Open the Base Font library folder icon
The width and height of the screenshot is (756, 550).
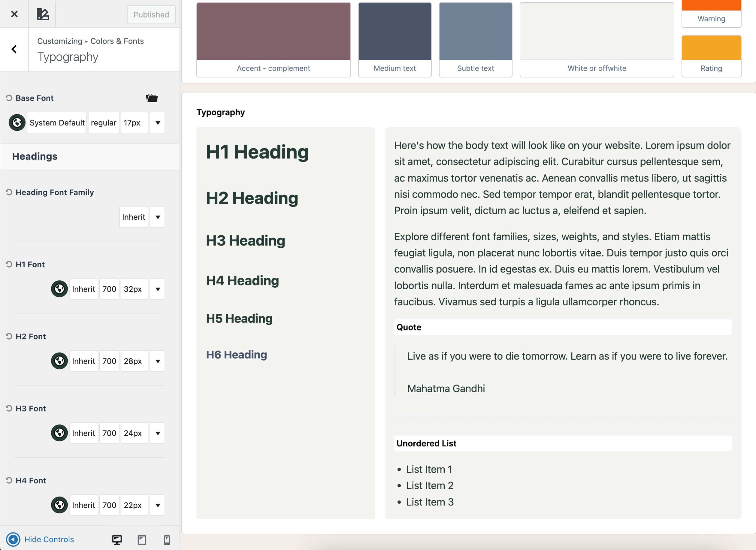[x=152, y=98]
